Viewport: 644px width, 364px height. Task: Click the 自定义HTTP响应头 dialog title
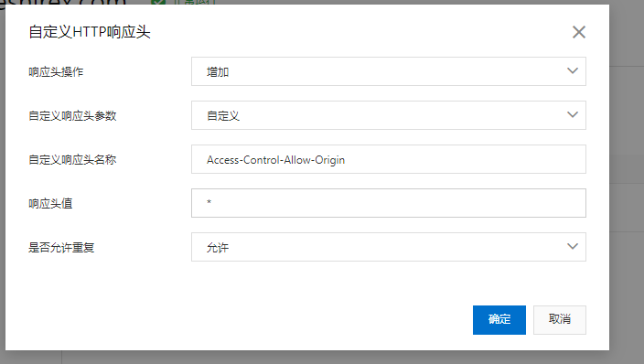point(90,32)
